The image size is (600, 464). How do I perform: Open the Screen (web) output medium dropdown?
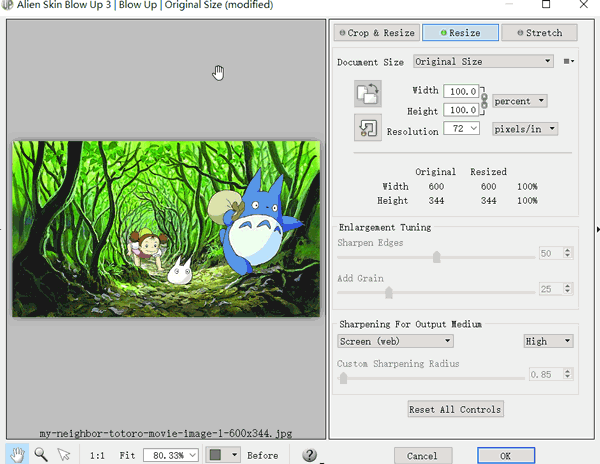point(395,341)
